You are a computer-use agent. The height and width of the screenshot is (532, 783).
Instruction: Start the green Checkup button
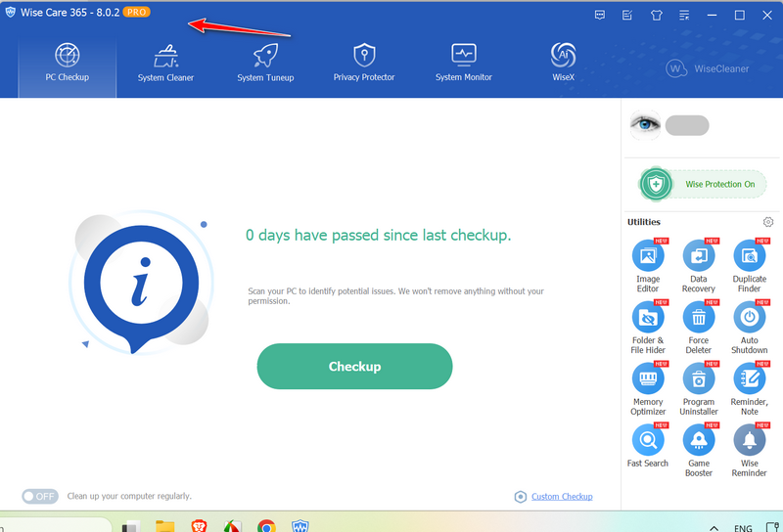pyautogui.click(x=354, y=366)
